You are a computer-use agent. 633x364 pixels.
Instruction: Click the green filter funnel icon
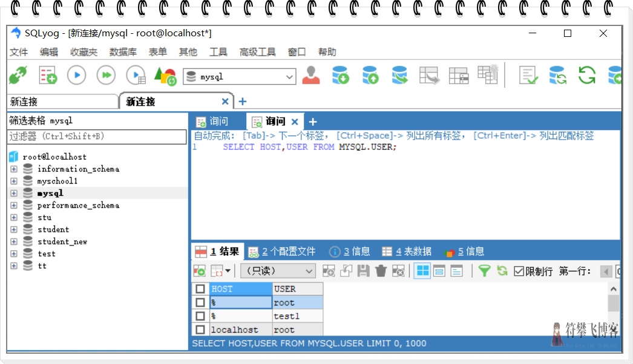[x=484, y=271]
